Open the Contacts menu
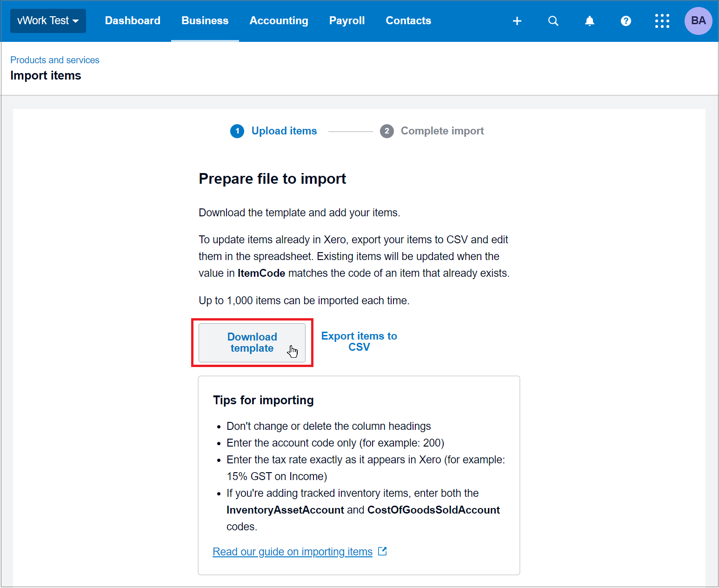 (x=408, y=21)
